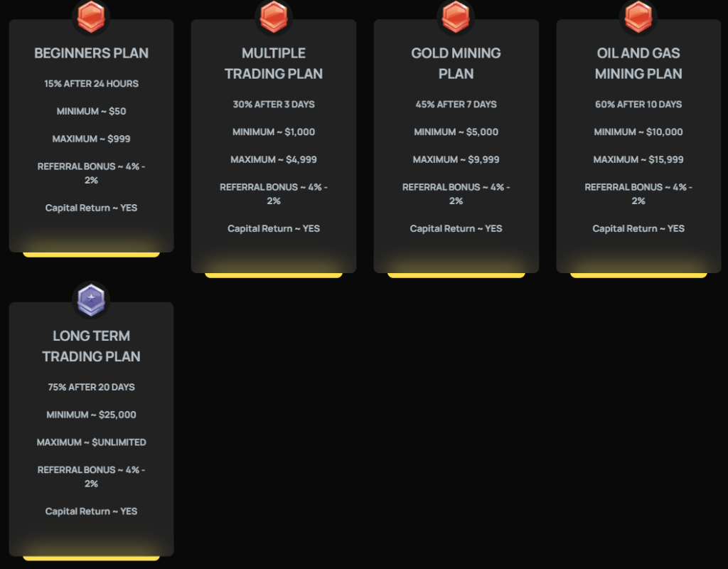The height and width of the screenshot is (569, 728).
Task: Open the MULTIPLE TRADING PLAN heading
Action: [274, 63]
